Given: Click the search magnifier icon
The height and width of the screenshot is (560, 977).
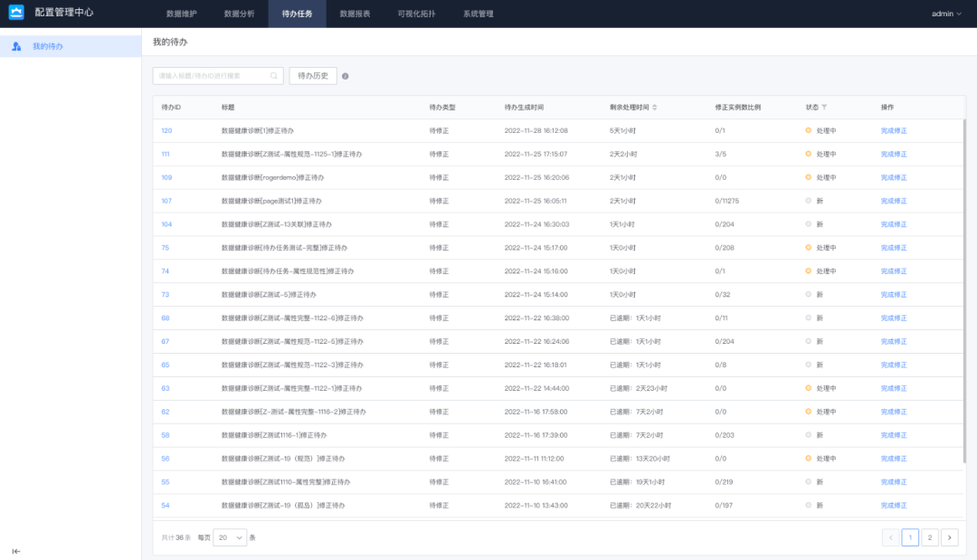Looking at the screenshot, I should tap(273, 76).
